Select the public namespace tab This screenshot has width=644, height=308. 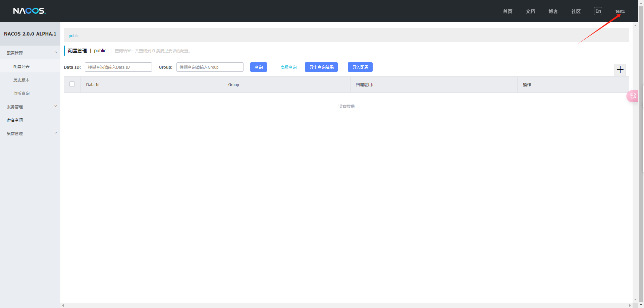(x=74, y=36)
